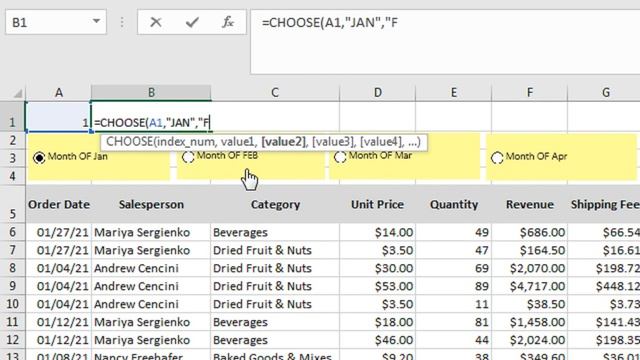Click Mariya Sergienko in row 7
The image size is (640, 360).
pyautogui.click(x=151, y=250)
